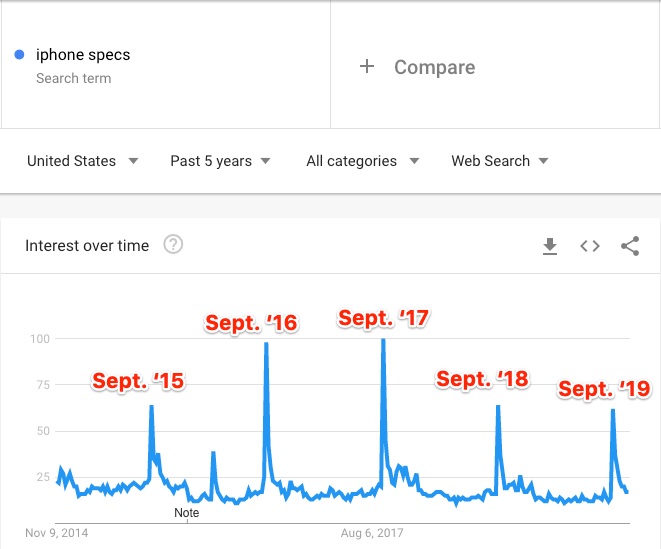Select the Sept. '15 annotation label
The width and height of the screenshot is (661, 549).
[138, 381]
